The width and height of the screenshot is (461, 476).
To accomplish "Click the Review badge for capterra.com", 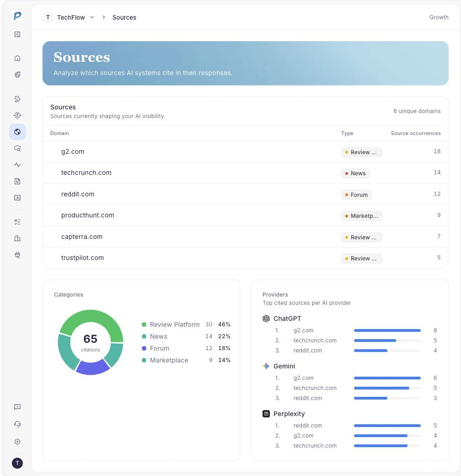I will click(x=361, y=237).
